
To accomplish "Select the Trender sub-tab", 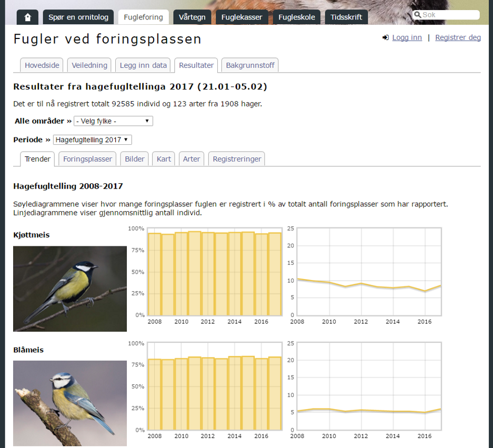I will click(x=37, y=159).
